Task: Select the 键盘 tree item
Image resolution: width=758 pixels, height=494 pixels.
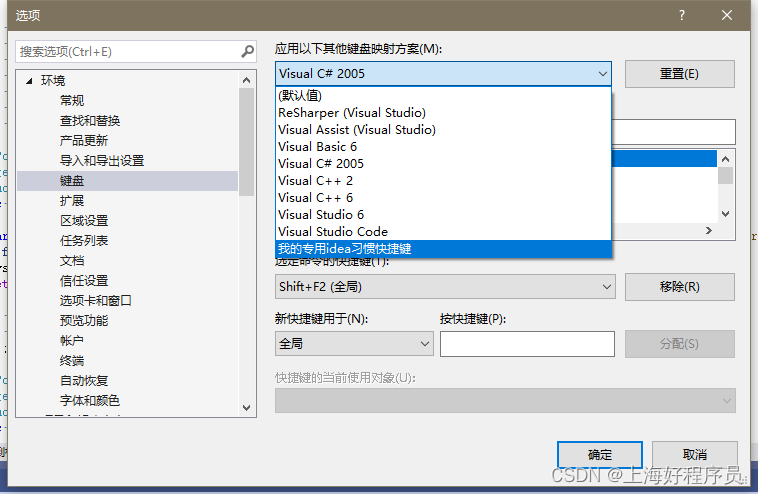Action: [x=128, y=181]
